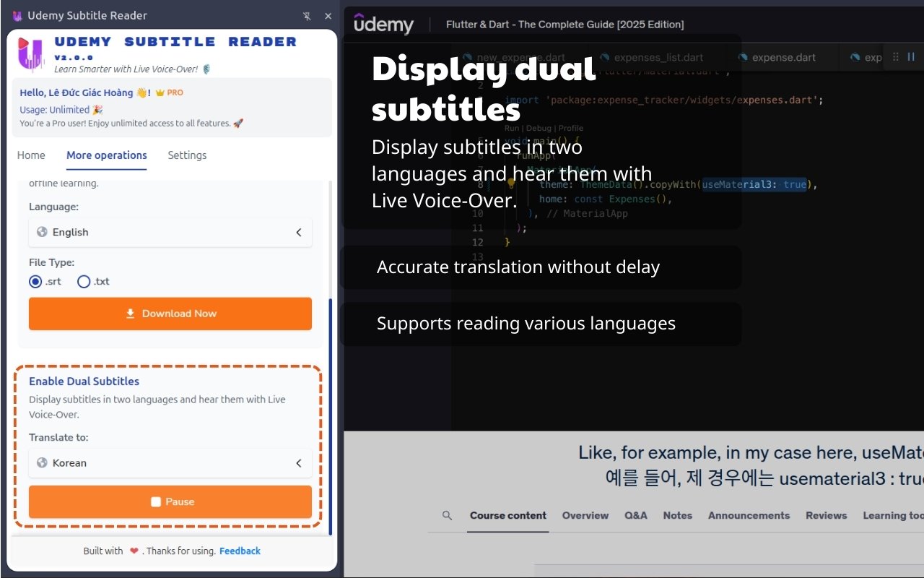Click the Hello, Lê Đức Giác Hoàng greeting
Screen dimensions: 924x578
[x=85, y=92]
